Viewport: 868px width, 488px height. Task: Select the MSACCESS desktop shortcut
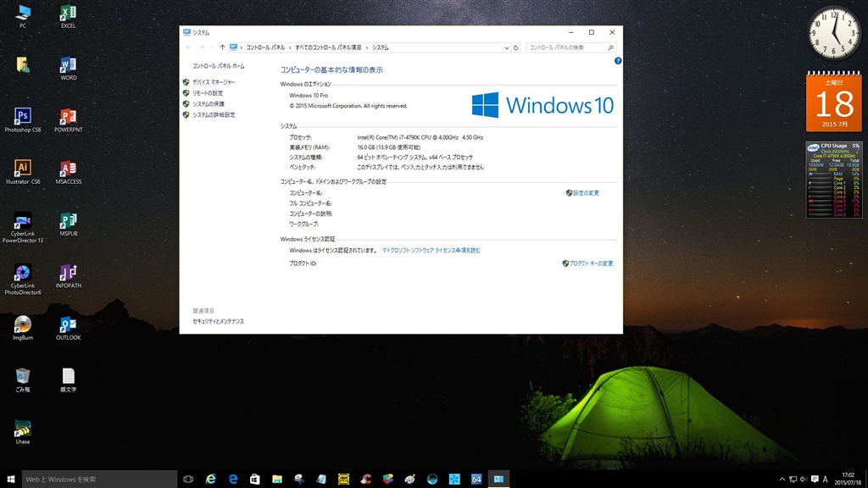[x=68, y=172]
